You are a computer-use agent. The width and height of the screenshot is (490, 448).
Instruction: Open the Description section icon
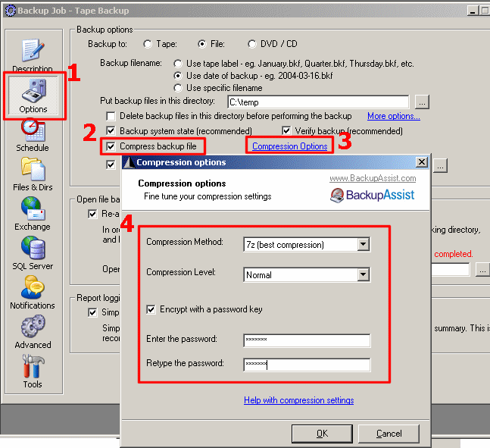pos(33,50)
